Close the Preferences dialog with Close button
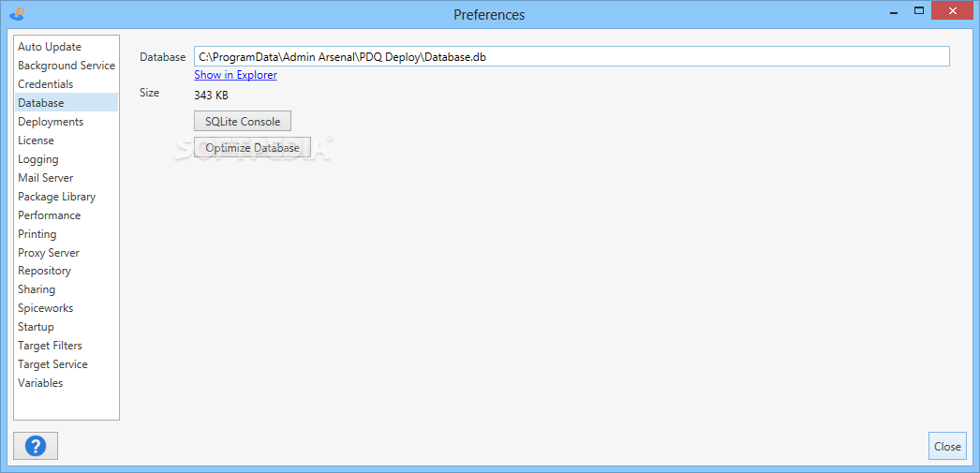The height and width of the screenshot is (473, 980). (947, 446)
